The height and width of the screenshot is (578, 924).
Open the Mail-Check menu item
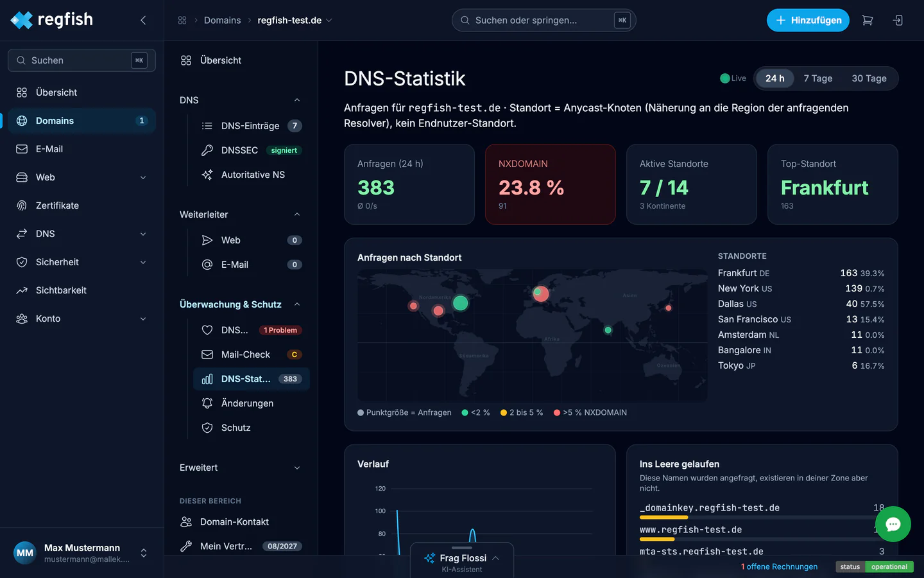coord(251,355)
